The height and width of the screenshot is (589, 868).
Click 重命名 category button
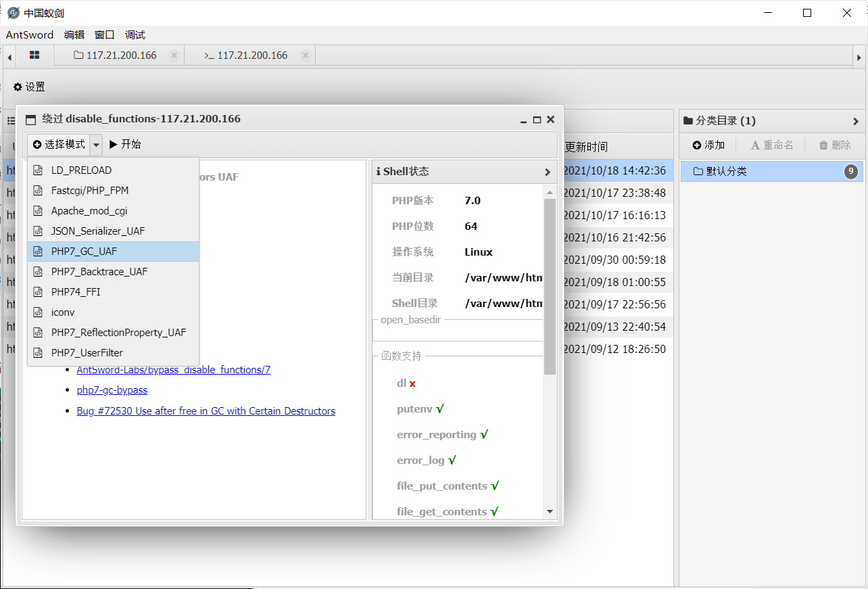tap(772, 145)
